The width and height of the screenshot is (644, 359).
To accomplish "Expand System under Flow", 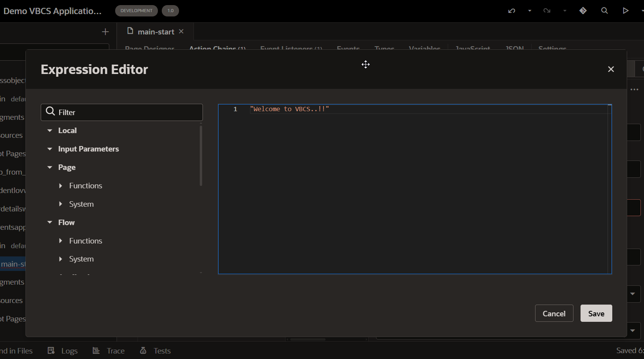I will pyautogui.click(x=61, y=259).
